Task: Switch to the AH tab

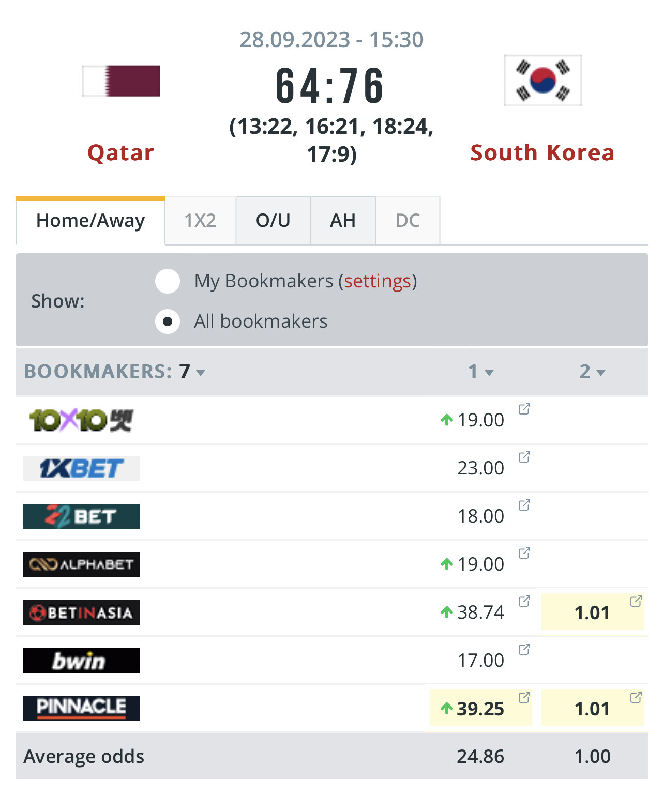Action: tap(343, 221)
